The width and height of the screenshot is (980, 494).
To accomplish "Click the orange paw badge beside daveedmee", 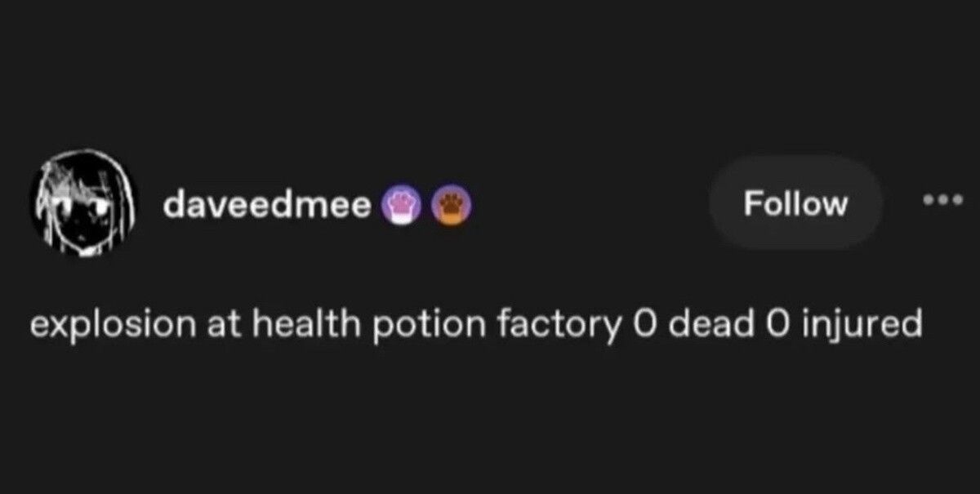I will coord(448,207).
